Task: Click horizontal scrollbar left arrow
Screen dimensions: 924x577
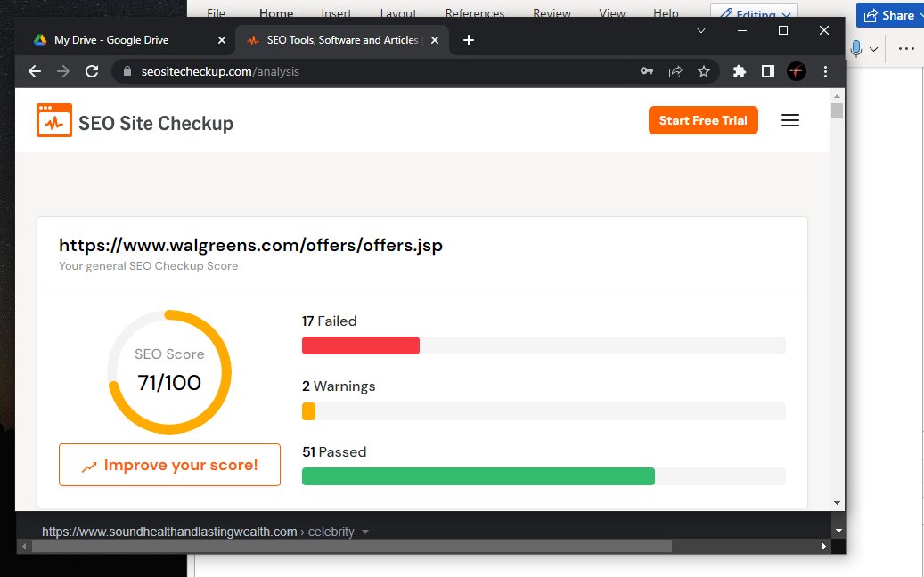Action: point(23,547)
